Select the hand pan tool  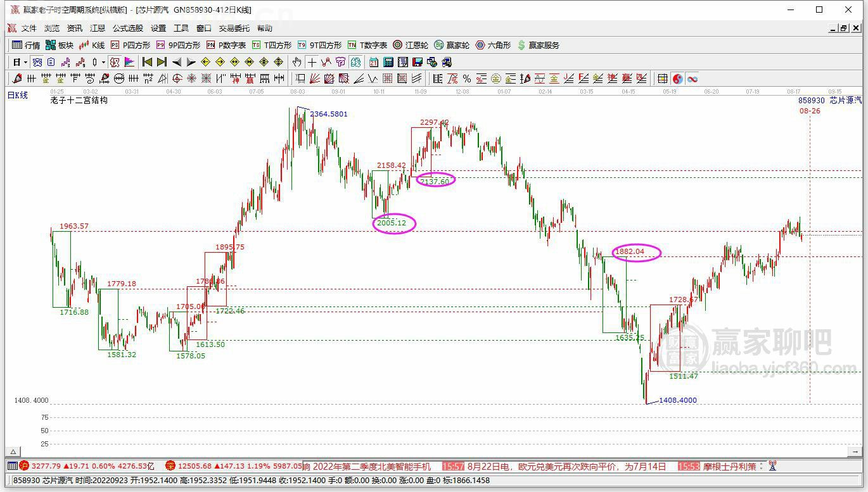tap(297, 62)
